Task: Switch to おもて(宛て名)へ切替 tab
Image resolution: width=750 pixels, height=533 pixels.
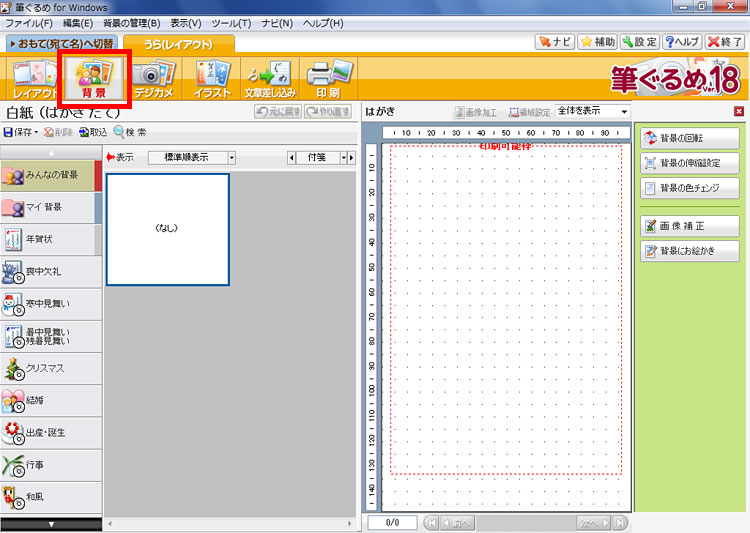Action: coord(61,44)
